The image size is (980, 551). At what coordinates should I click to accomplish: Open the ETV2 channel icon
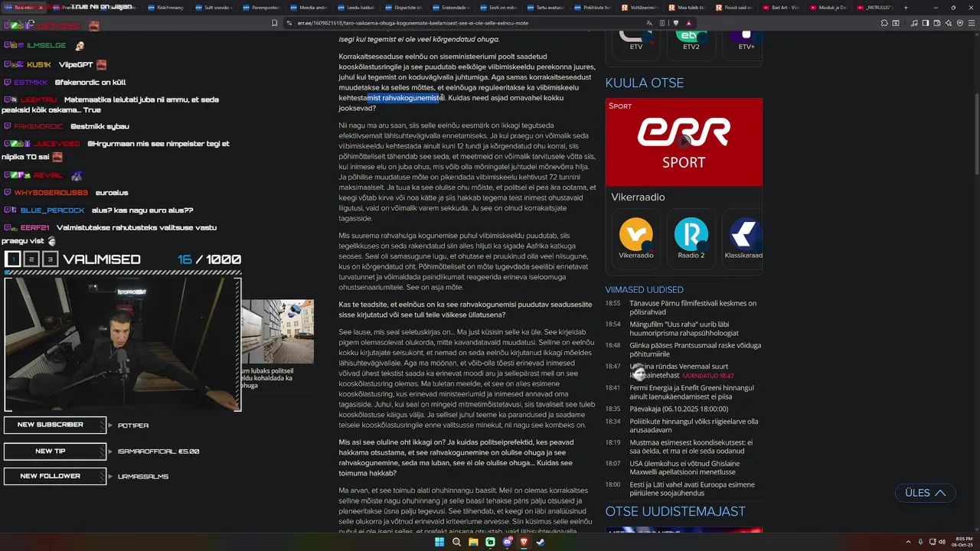691,37
